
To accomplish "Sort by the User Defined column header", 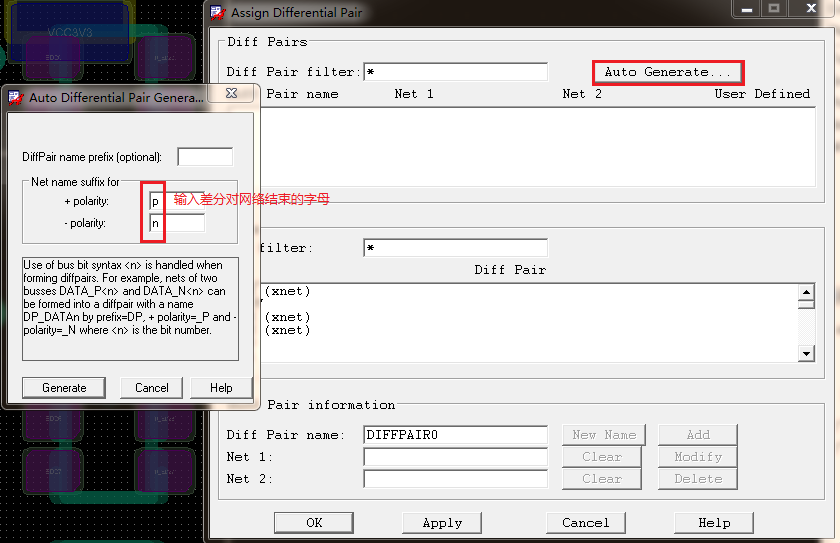I will (762, 94).
